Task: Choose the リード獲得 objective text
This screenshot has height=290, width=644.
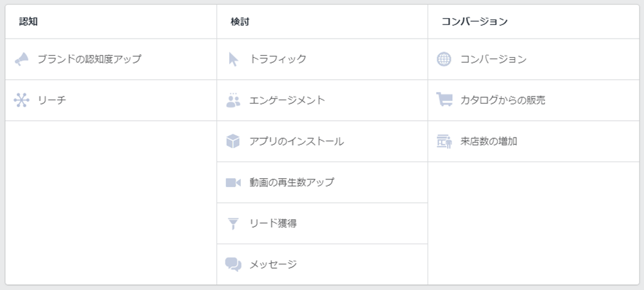Action: click(273, 224)
